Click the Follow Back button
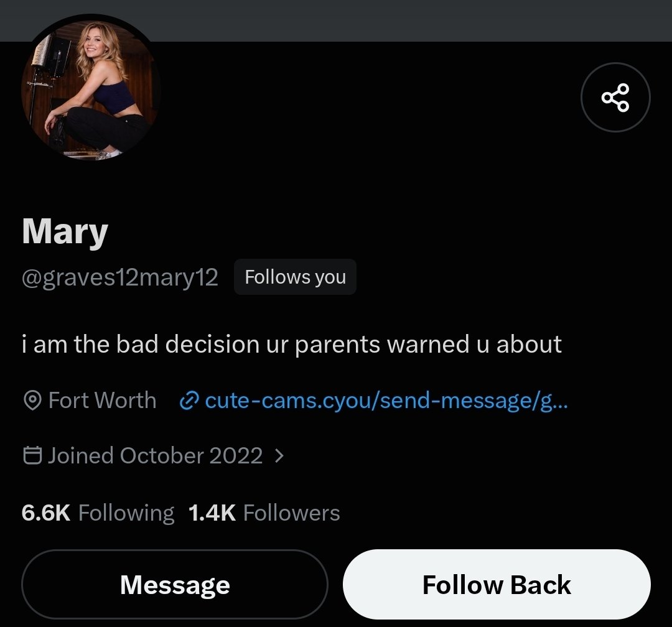Screen dimensions: 672x627 tap(497, 584)
